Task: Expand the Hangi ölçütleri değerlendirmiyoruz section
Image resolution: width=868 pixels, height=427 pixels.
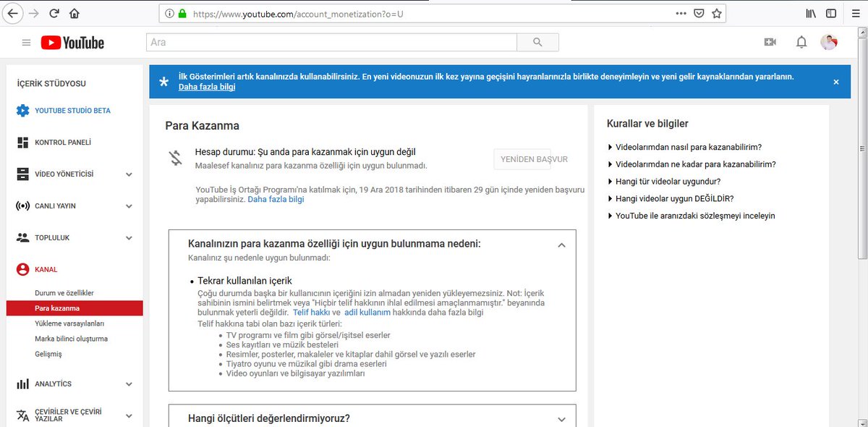Action: pos(561,419)
